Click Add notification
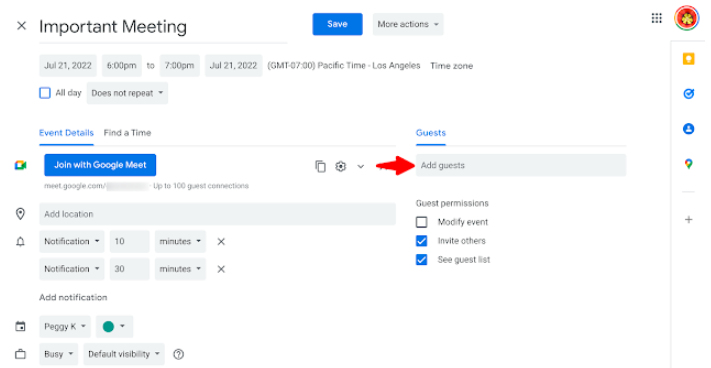 point(73,297)
